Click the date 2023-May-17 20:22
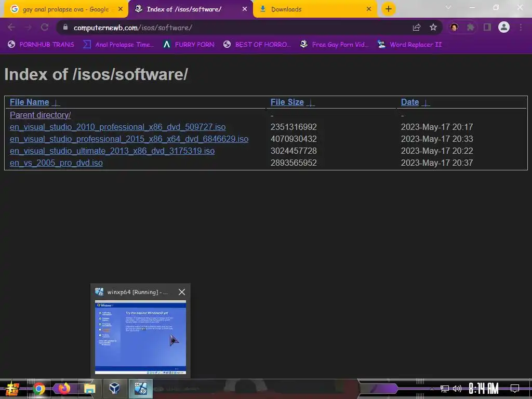 click(437, 151)
